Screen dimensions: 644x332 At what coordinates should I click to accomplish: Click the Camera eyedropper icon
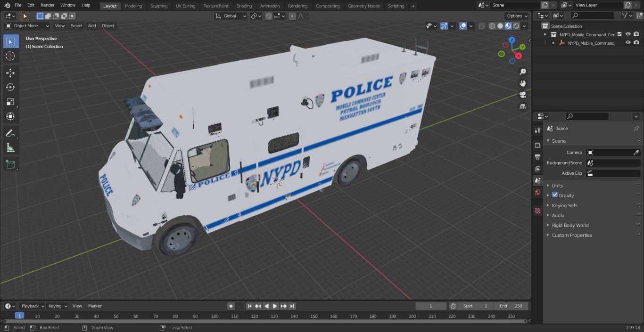point(636,153)
